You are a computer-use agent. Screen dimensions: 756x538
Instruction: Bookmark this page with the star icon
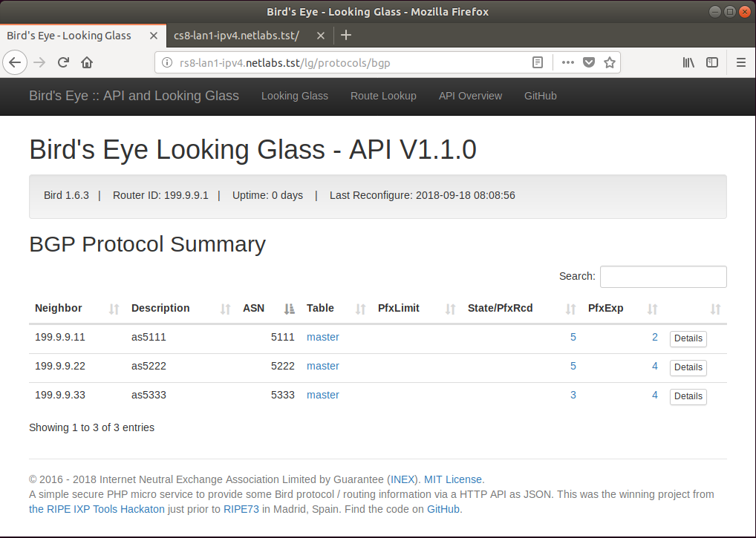click(610, 63)
